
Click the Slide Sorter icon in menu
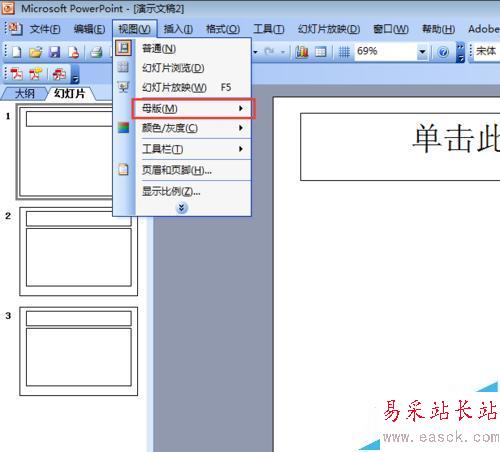coord(123,67)
